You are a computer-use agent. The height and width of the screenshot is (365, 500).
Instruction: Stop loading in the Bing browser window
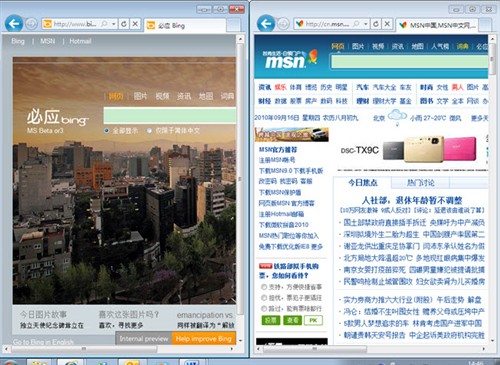(x=135, y=24)
